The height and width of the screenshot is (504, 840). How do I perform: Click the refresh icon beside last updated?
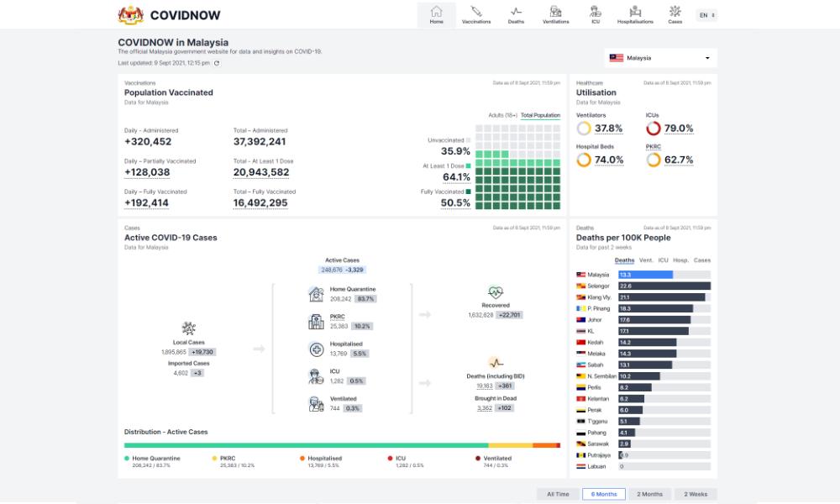(x=217, y=63)
